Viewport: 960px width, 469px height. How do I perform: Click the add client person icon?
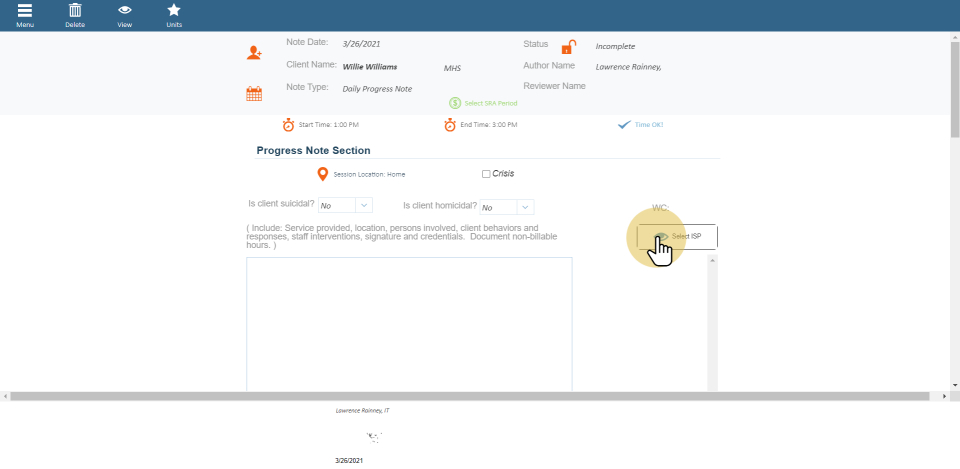pos(255,53)
